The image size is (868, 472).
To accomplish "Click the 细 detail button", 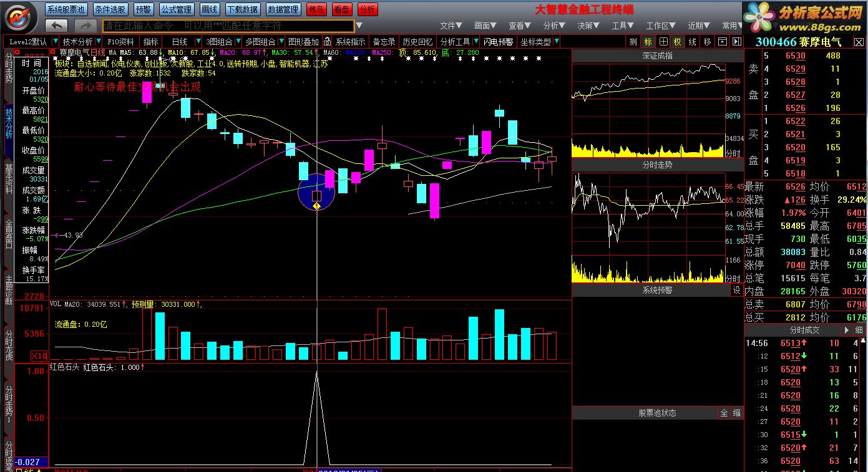I will point(860,330).
